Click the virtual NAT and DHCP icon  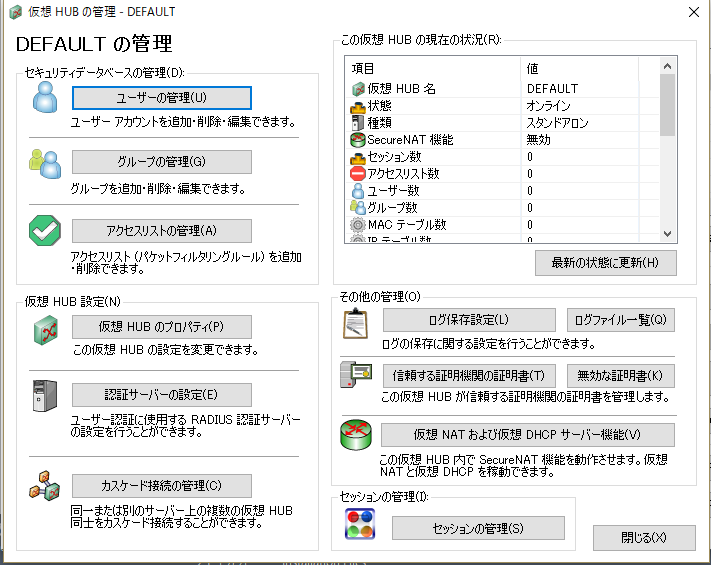point(356,436)
